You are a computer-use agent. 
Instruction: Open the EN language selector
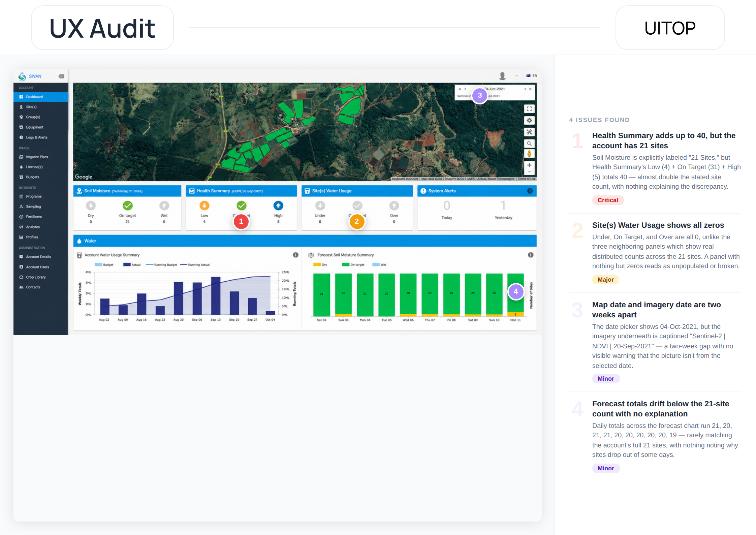532,76
